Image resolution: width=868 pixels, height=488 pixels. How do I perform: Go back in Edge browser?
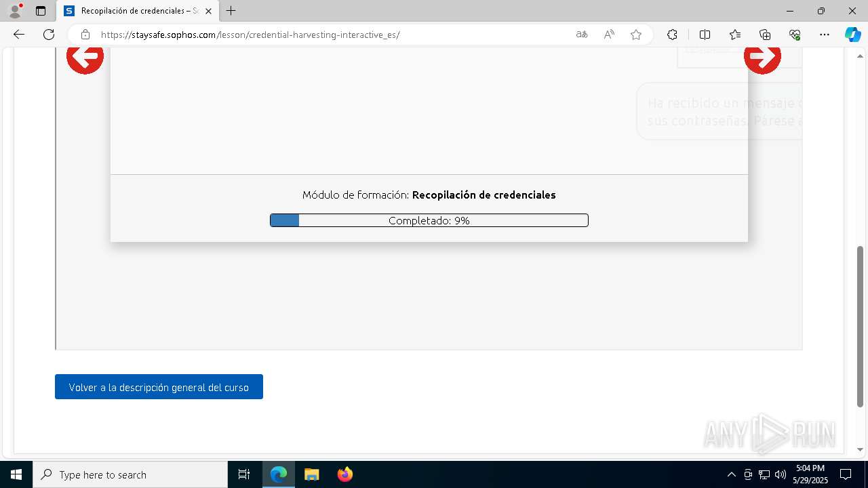coord(19,35)
